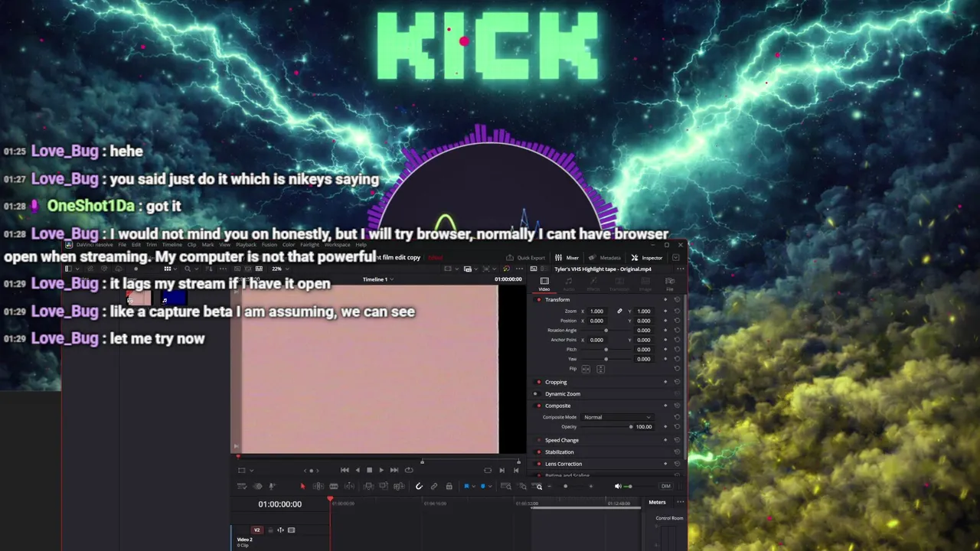Zoom out timeline with minus button
The width and height of the screenshot is (980, 551).
(x=549, y=486)
